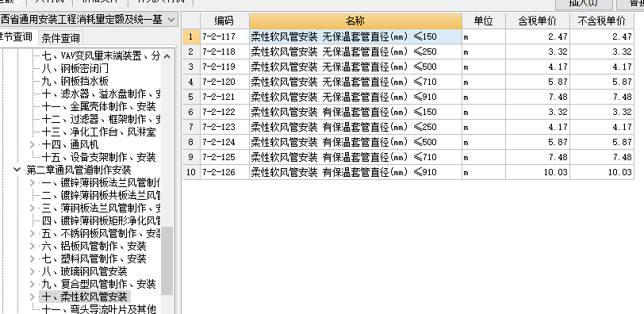The height and width of the screenshot is (314, 644).
Task: Select 十、柔性软风管安装 tree item
Action: (x=84, y=297)
